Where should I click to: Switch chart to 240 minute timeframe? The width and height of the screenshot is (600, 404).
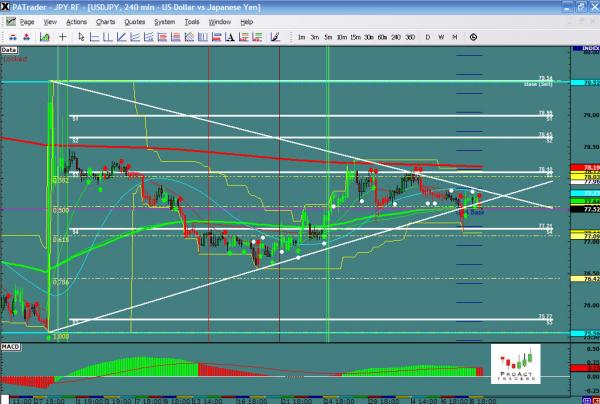(x=394, y=37)
